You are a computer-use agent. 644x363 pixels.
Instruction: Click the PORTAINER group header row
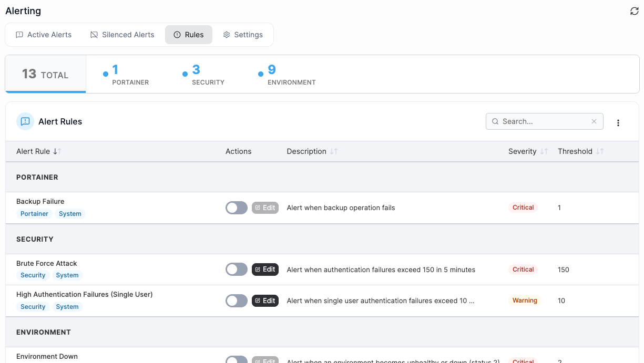point(322,177)
